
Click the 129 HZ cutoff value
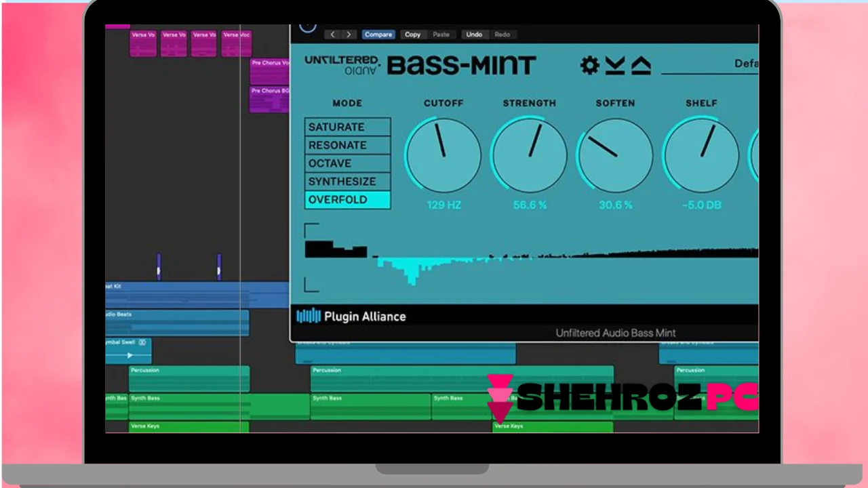[443, 205]
